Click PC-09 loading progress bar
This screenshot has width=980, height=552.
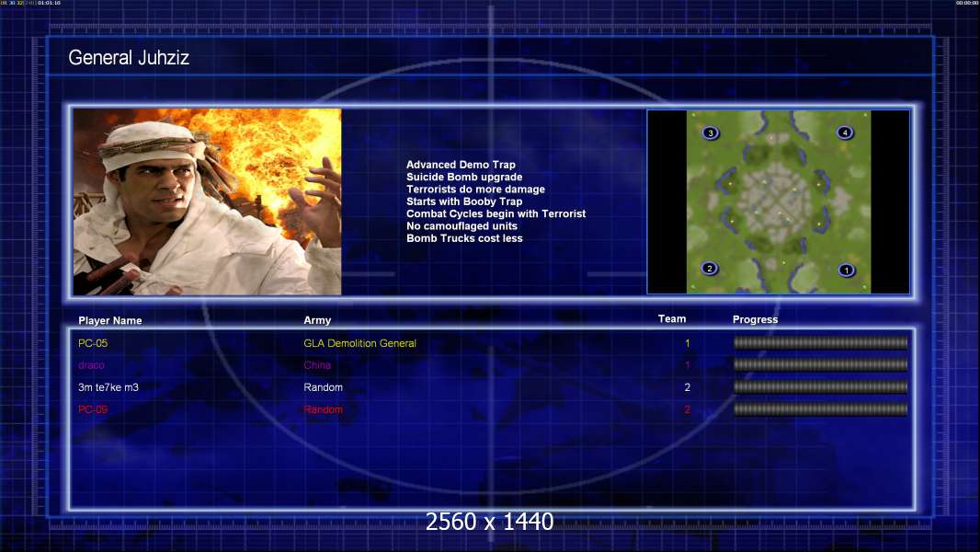click(x=820, y=409)
